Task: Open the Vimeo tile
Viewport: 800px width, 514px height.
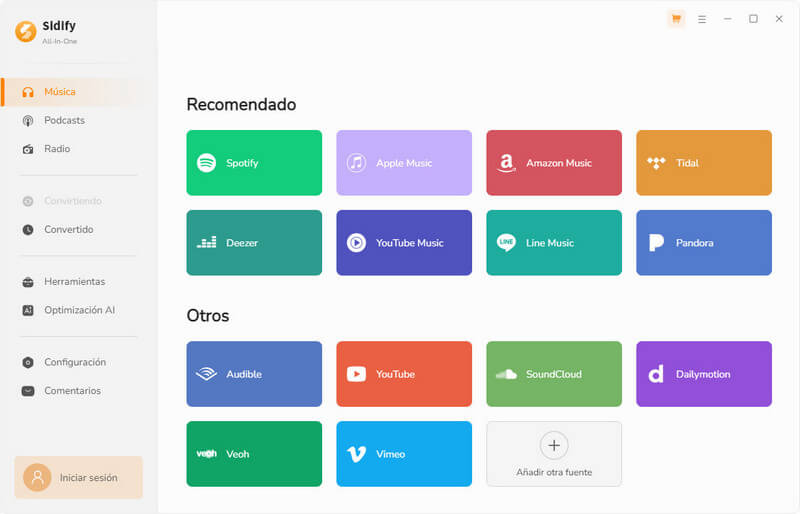Action: (x=404, y=454)
